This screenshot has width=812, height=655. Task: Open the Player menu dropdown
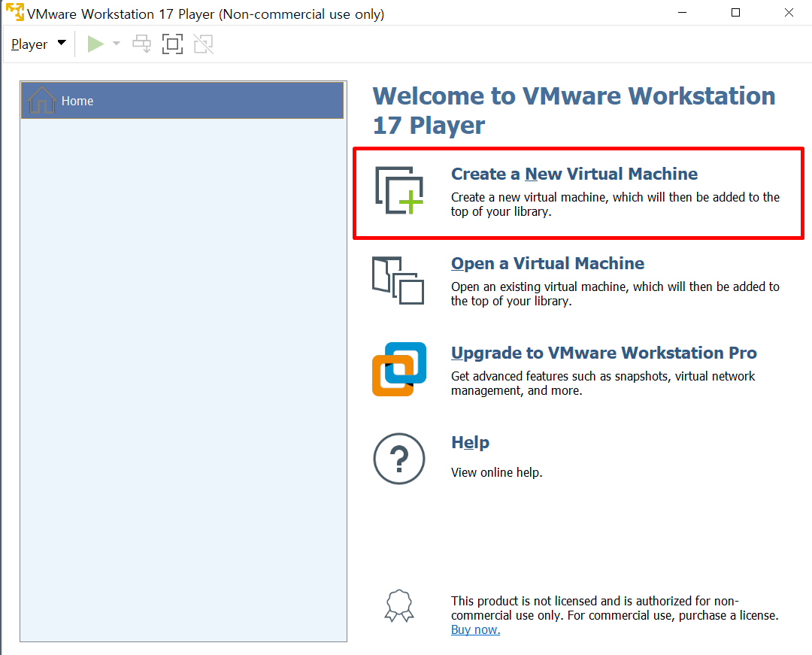pos(38,44)
